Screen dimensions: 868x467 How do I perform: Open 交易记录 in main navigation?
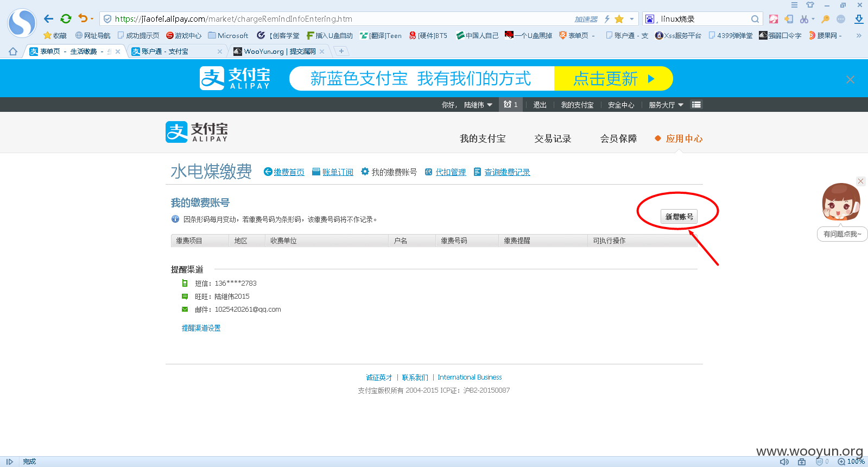(553, 138)
